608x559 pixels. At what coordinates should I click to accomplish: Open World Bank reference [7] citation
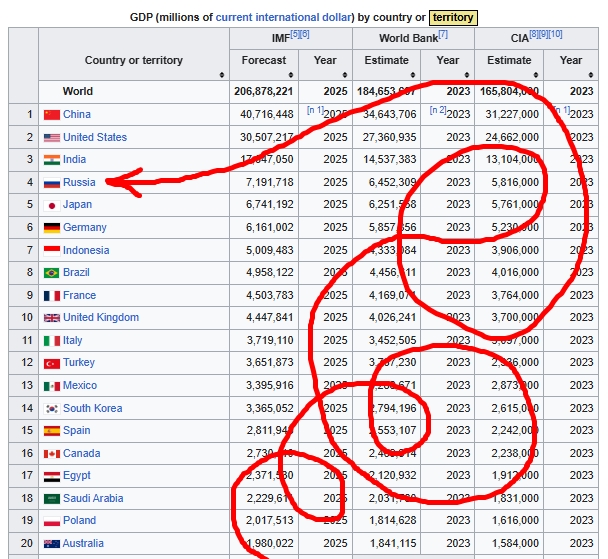pyautogui.click(x=443, y=34)
